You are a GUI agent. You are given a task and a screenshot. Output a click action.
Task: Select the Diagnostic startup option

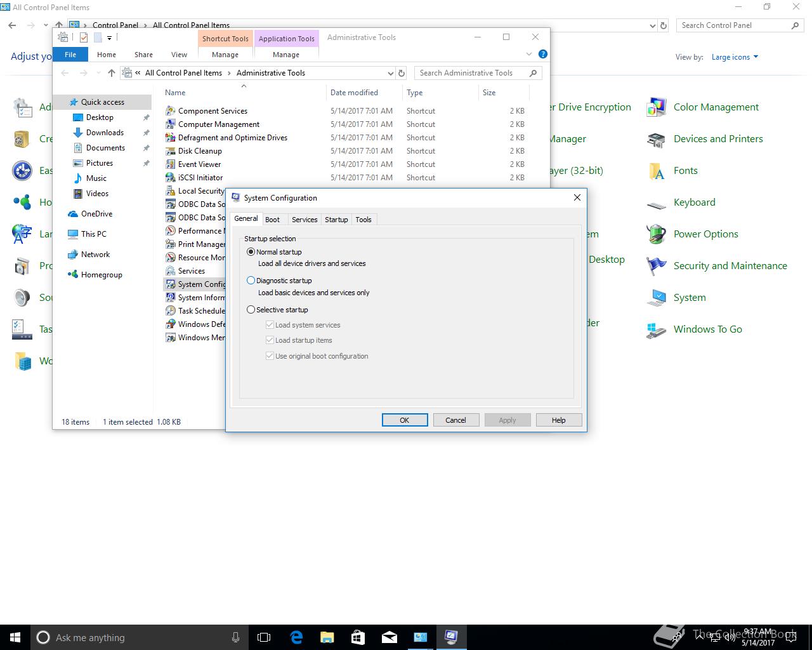(x=251, y=281)
